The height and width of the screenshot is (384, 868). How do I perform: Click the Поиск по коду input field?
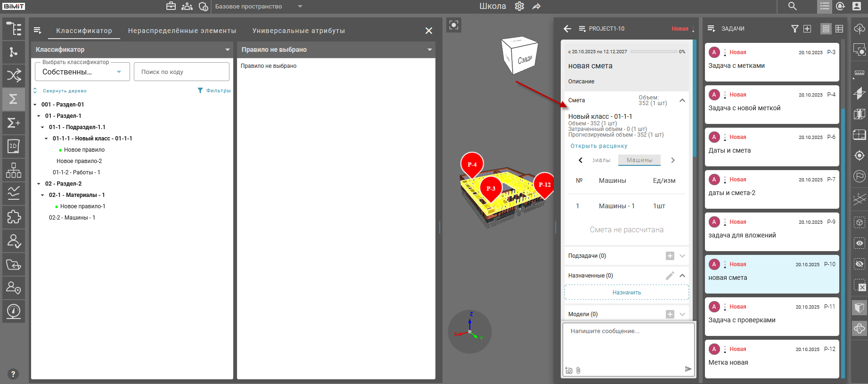(x=181, y=72)
